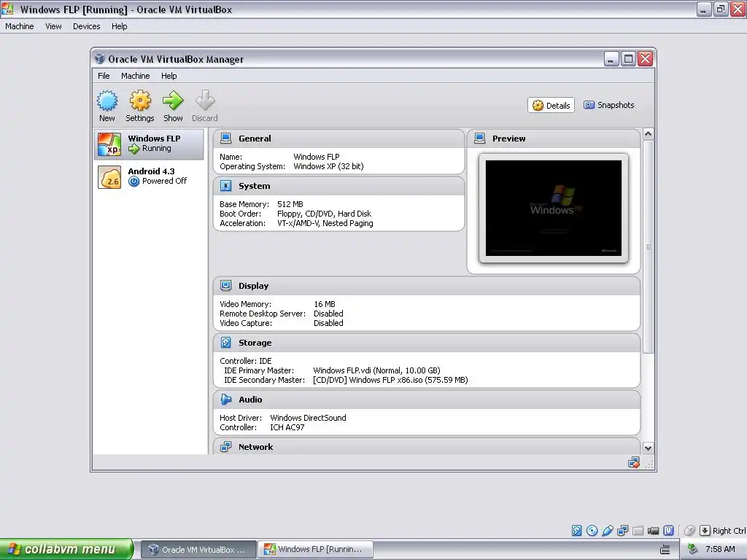Click the hard disk activity status icon

576,531
